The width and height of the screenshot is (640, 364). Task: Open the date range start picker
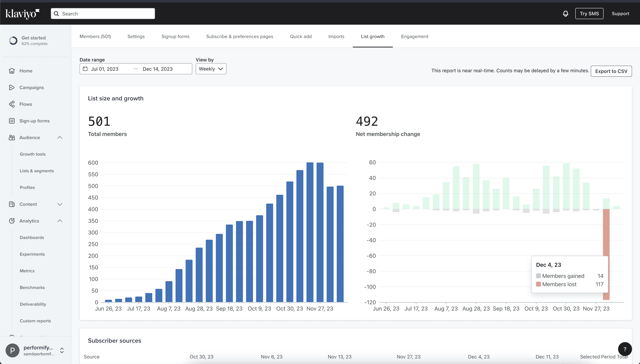click(105, 68)
